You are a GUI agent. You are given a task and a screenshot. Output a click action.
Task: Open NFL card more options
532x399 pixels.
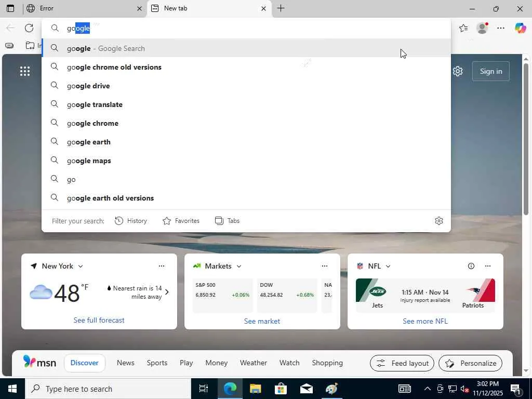point(487,267)
